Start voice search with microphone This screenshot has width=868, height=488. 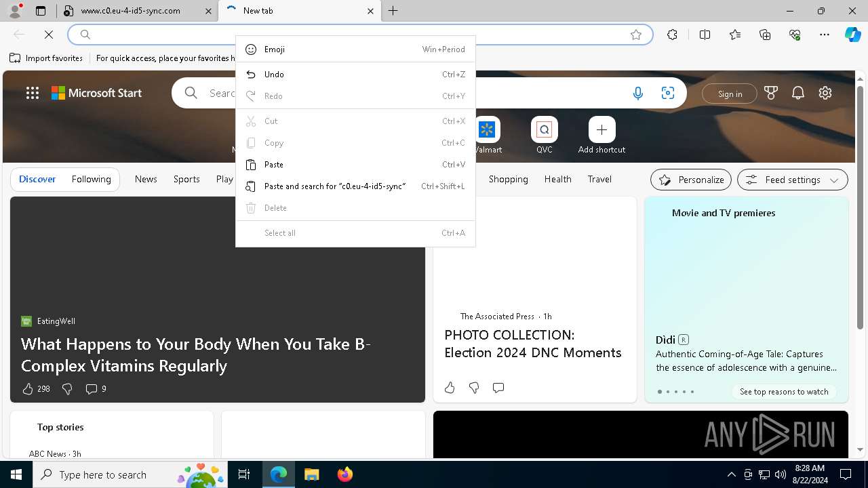coord(637,94)
